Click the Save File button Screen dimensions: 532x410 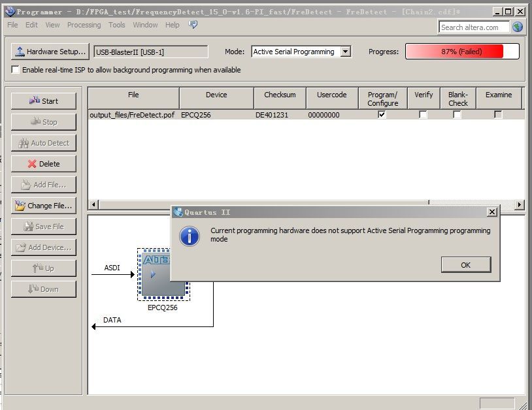tap(43, 227)
